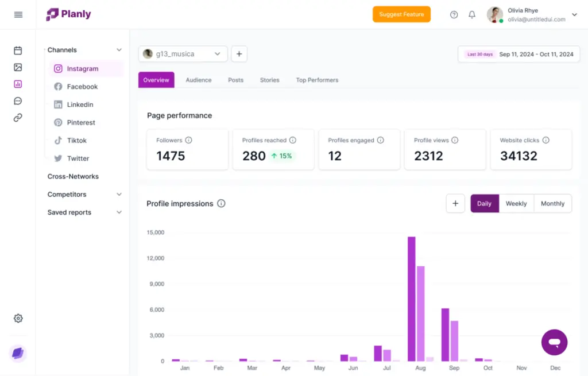Select the Twitter channel icon
588x376 pixels.
pyautogui.click(x=57, y=158)
